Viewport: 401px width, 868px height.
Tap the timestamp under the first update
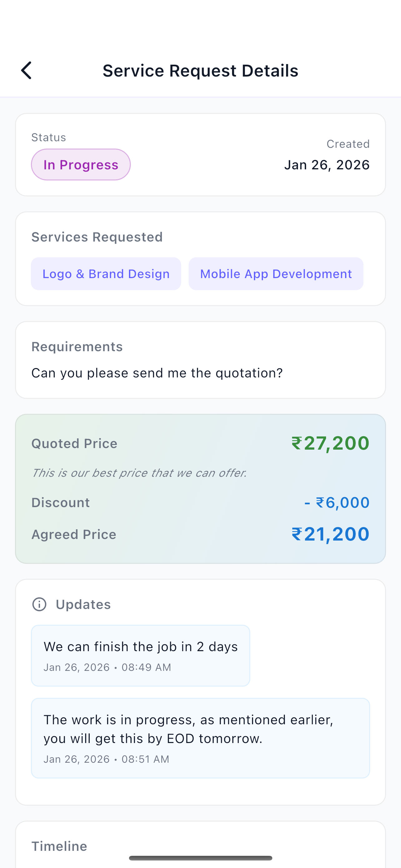[x=107, y=667]
